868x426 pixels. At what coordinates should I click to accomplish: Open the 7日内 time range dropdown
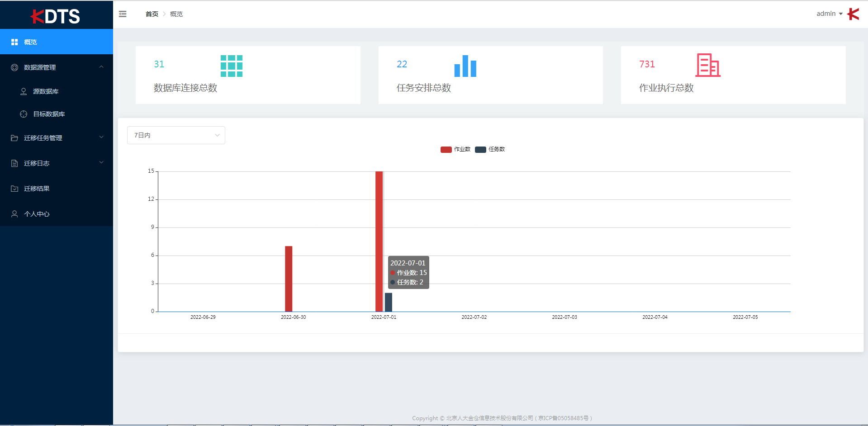[x=176, y=135]
